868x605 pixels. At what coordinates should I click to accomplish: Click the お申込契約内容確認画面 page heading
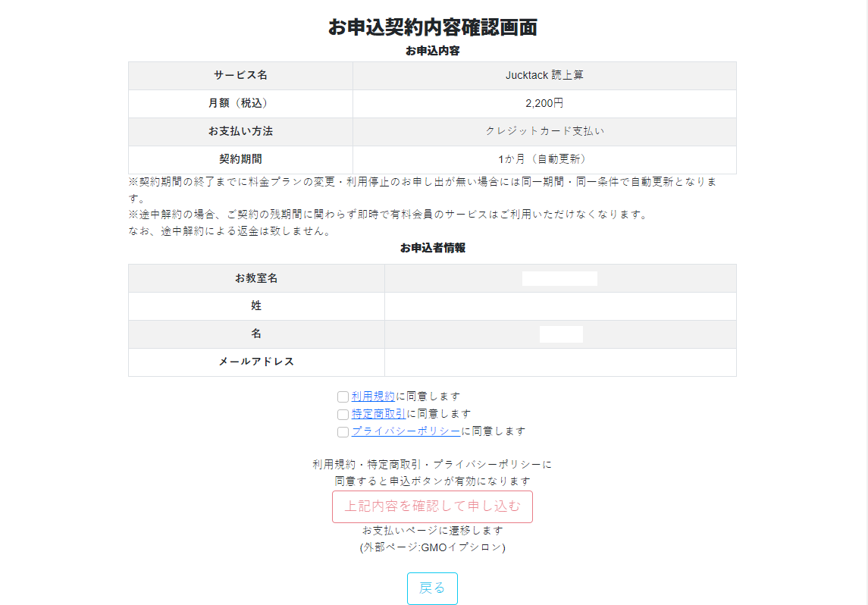click(432, 27)
